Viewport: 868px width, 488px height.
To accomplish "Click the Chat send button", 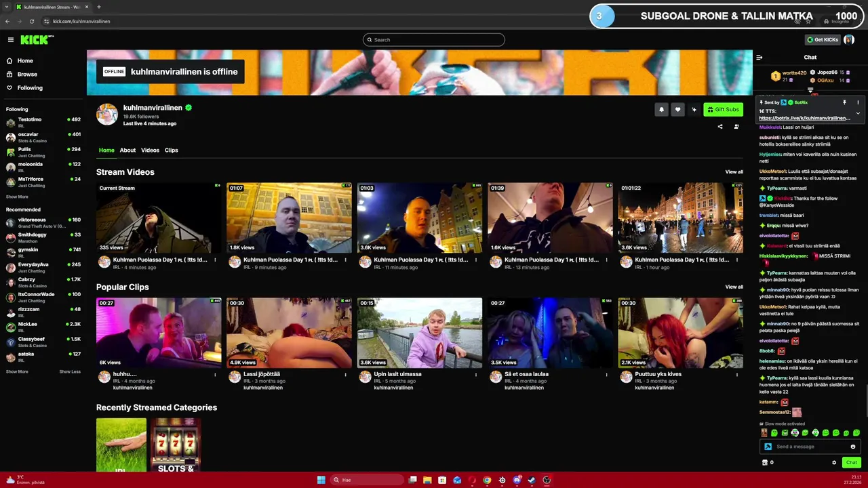I will tap(852, 462).
